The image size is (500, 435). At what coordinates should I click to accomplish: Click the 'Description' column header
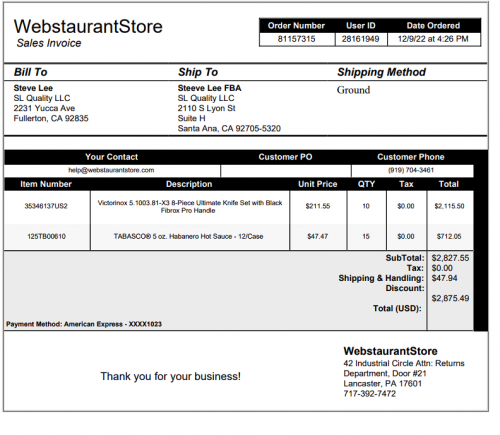[x=189, y=184]
